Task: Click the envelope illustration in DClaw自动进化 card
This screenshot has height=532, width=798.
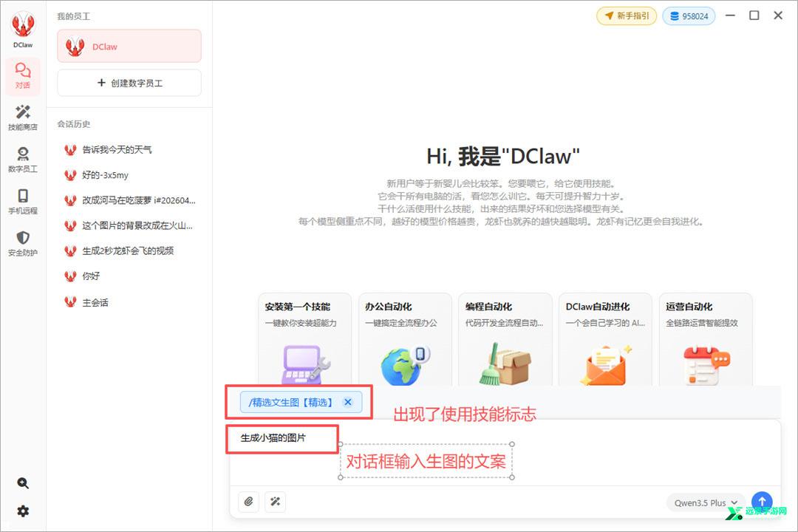Action: [x=606, y=365]
